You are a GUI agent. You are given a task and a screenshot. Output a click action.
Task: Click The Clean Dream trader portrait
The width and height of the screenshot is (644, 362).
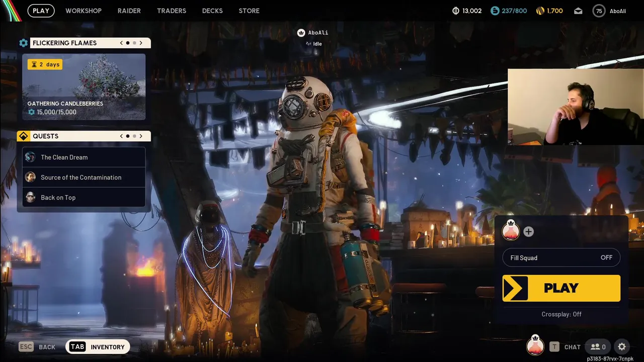(x=31, y=157)
